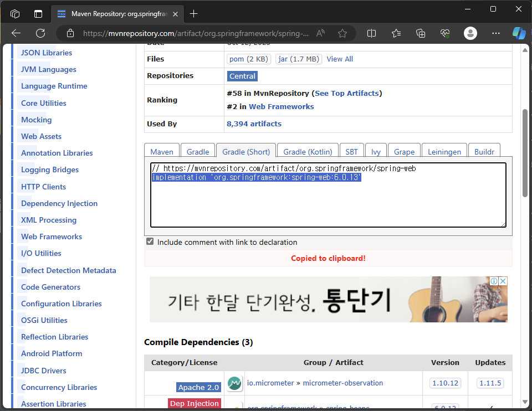Download the jar (1.7 MB) file
Viewport: 532px width, 411px height.
pos(299,59)
